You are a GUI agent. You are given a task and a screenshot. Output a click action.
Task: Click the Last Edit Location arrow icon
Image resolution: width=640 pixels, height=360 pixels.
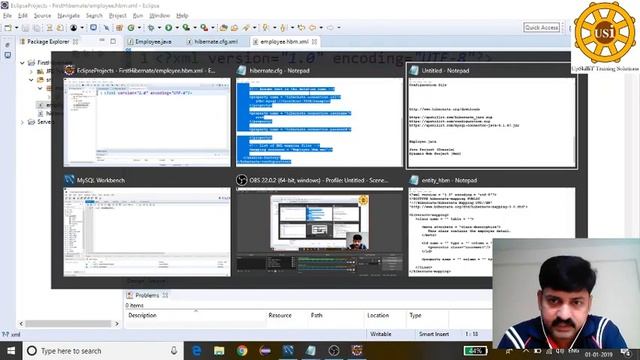(301, 28)
